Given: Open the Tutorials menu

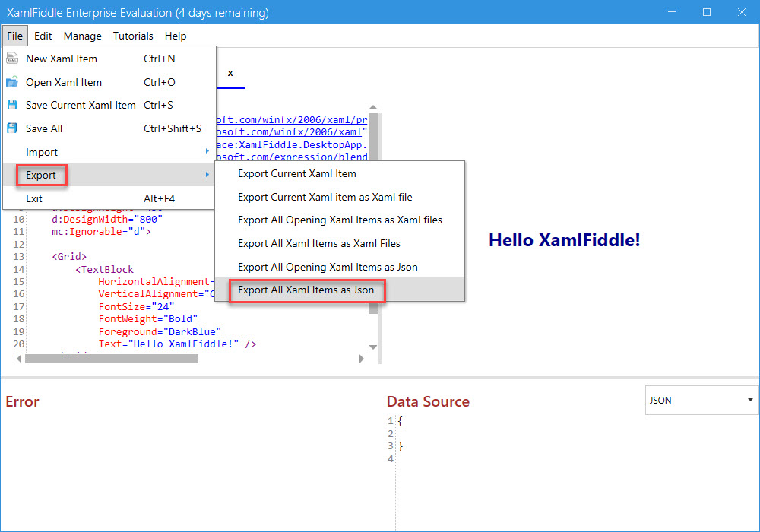Looking at the screenshot, I should tap(133, 36).
